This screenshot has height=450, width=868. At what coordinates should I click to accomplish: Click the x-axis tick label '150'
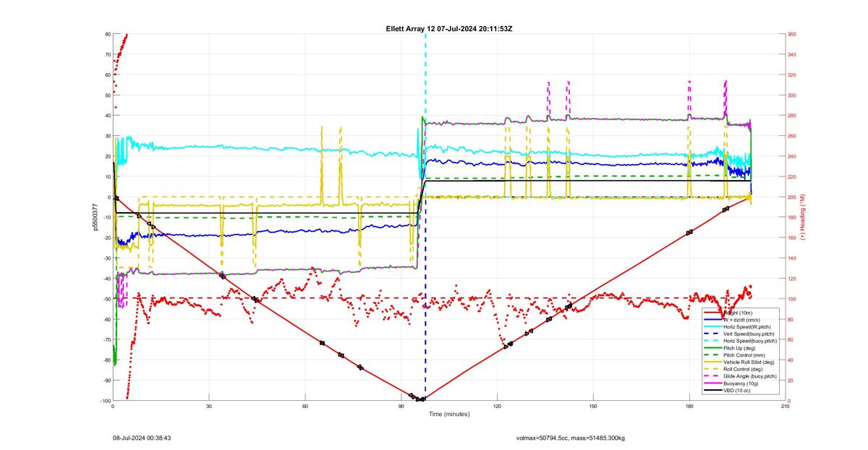[593, 407]
